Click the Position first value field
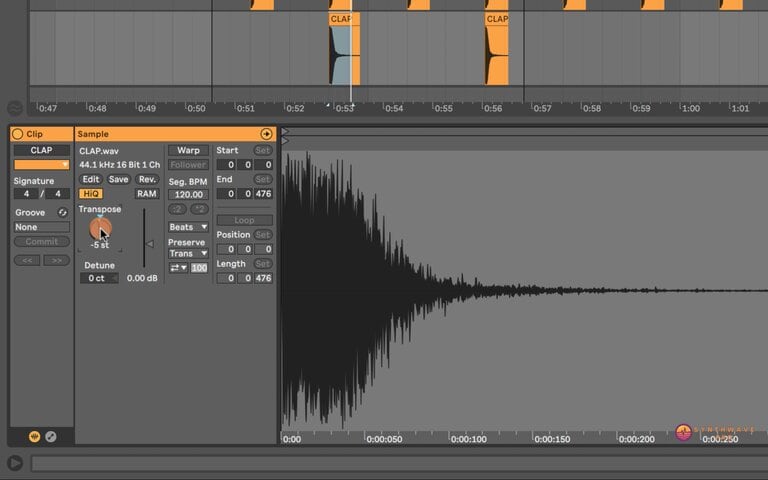 tap(226, 249)
